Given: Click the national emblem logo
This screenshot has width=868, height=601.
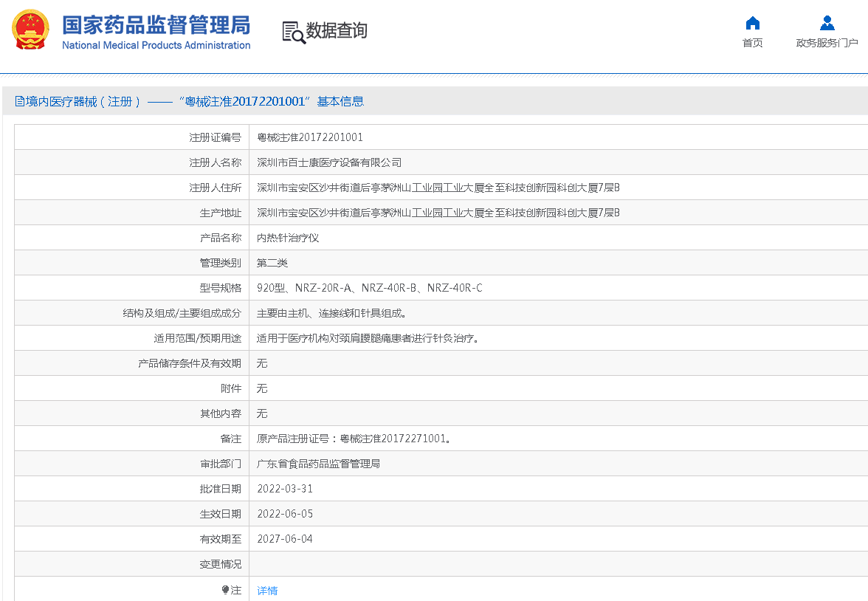Looking at the screenshot, I should click(30, 30).
